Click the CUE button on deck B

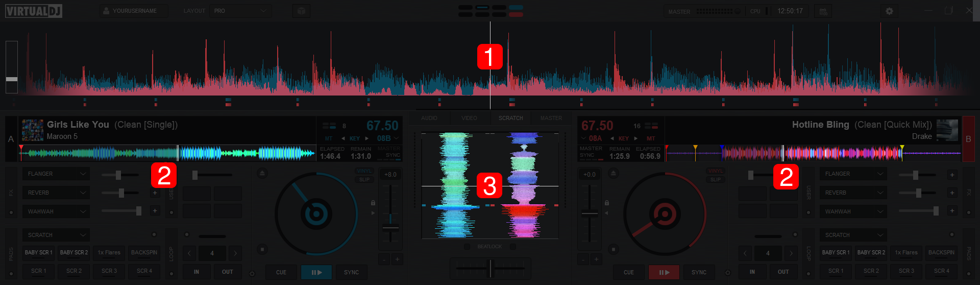(629, 272)
